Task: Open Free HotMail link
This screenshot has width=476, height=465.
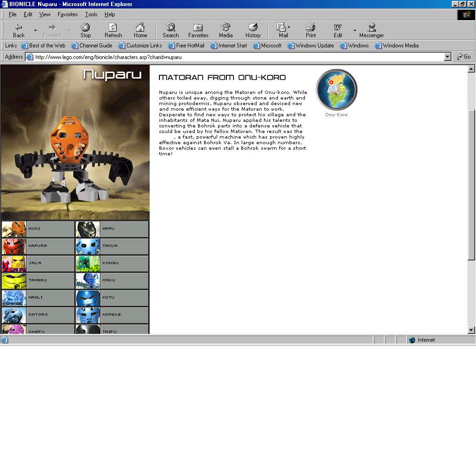Action: pyautogui.click(x=186, y=46)
